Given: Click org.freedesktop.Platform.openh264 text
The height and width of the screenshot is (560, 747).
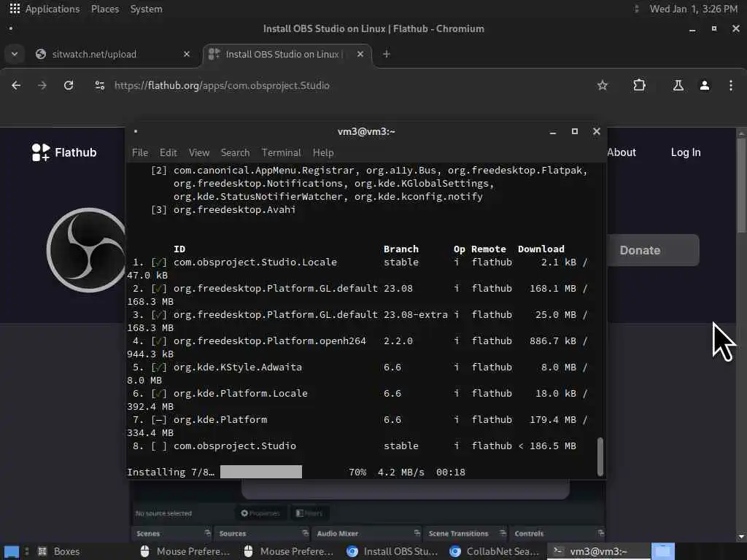Looking at the screenshot, I should click(270, 341).
